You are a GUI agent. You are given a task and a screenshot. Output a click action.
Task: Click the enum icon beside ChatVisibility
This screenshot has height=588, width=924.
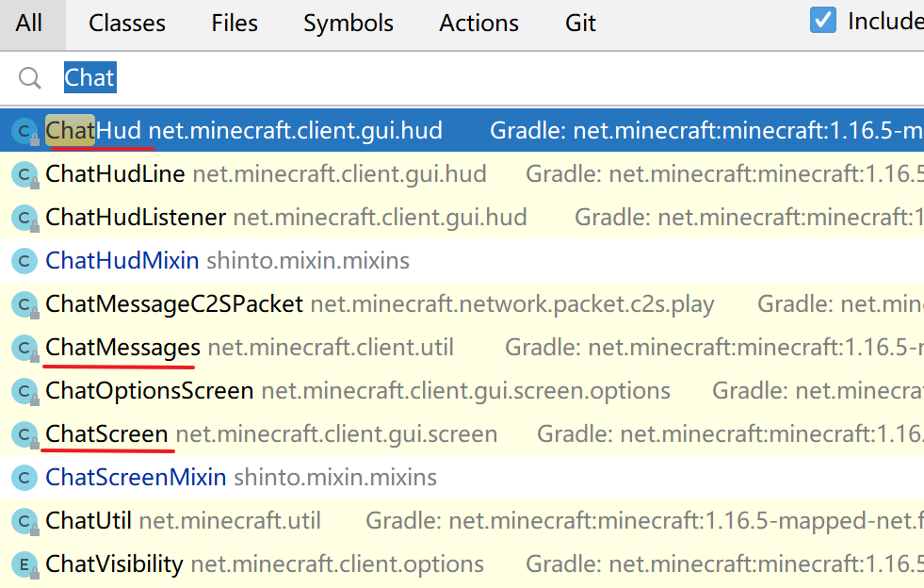tap(24, 565)
